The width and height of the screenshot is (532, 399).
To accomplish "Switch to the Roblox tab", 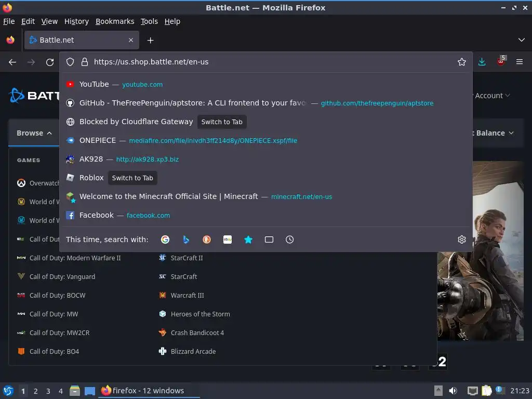I will (x=265, y=178).
